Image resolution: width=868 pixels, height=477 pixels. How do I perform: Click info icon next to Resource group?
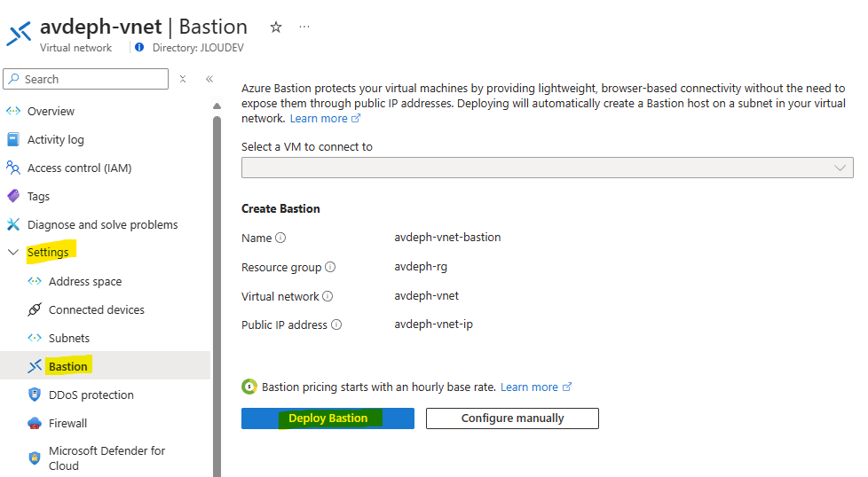point(330,267)
